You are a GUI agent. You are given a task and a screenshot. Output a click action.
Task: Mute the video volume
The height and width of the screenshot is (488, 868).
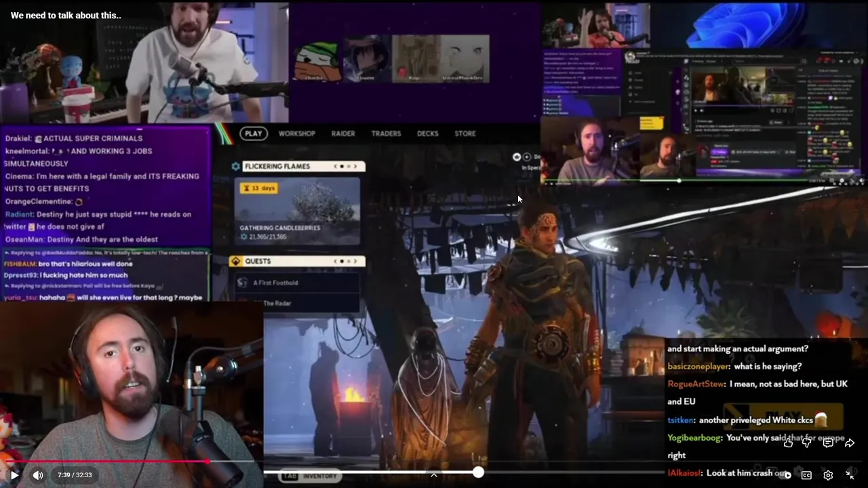[x=38, y=475]
